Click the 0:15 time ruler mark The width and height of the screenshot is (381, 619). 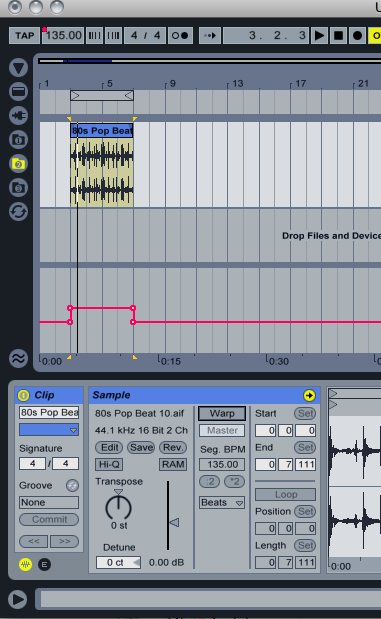[x=170, y=361]
